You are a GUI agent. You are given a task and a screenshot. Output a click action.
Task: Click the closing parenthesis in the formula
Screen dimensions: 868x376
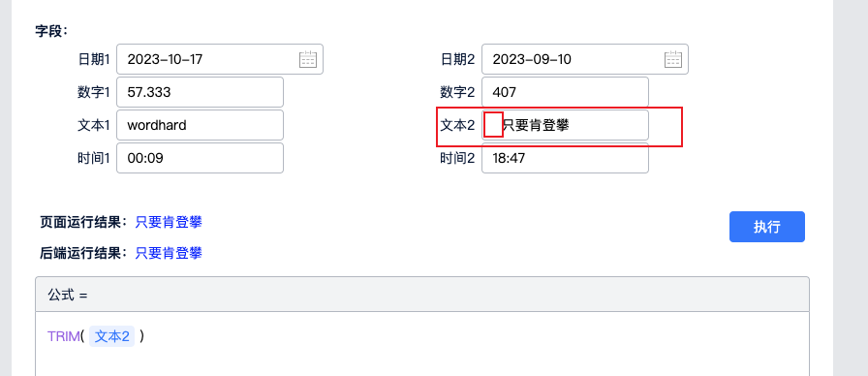click(x=142, y=336)
